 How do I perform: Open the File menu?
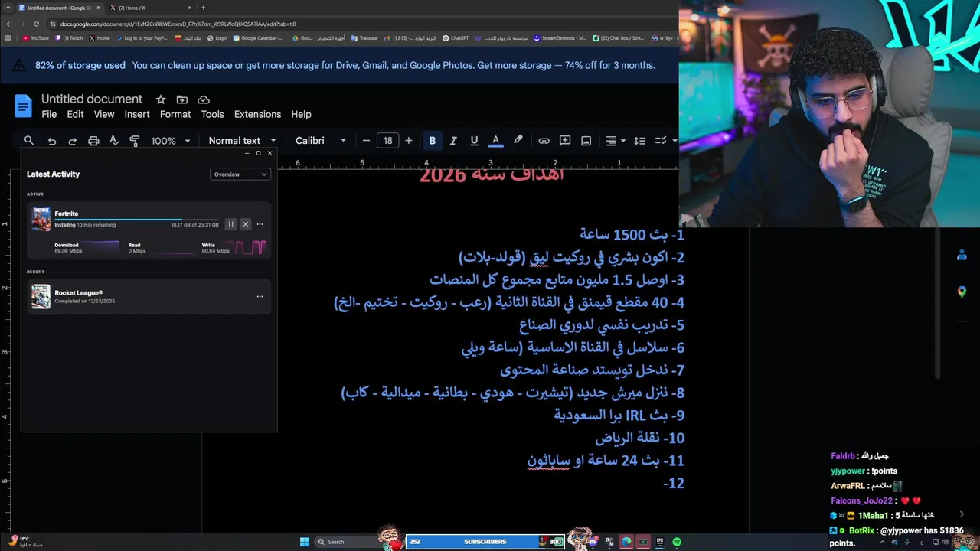coord(49,114)
